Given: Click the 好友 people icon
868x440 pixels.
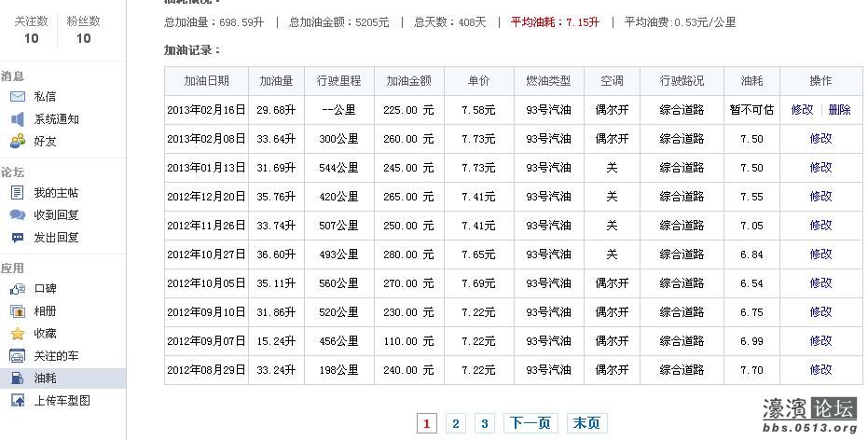Looking at the screenshot, I should pyautogui.click(x=18, y=141).
